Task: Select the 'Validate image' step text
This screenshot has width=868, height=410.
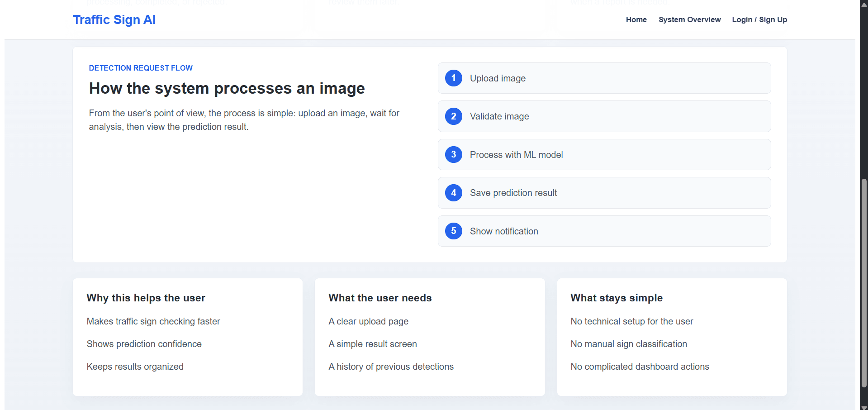Action: [499, 116]
